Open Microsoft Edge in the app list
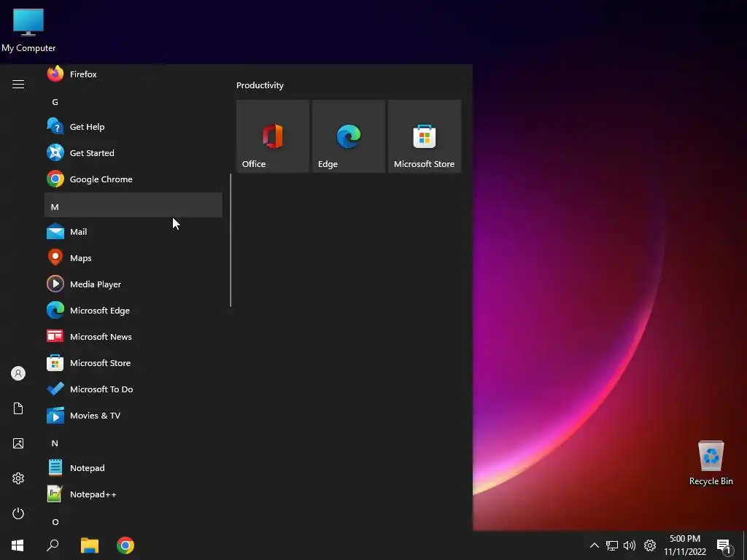The image size is (747, 560). tap(133, 311)
